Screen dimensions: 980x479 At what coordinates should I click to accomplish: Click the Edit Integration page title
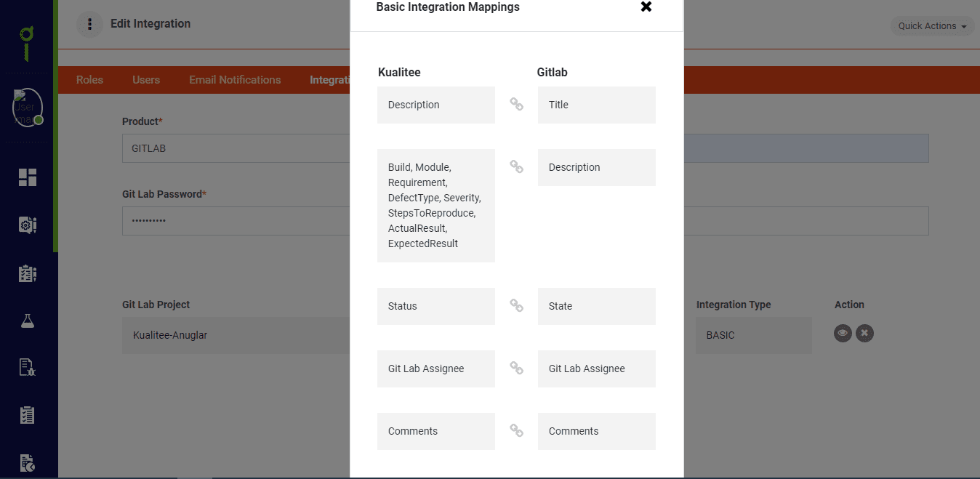pyautogui.click(x=150, y=24)
